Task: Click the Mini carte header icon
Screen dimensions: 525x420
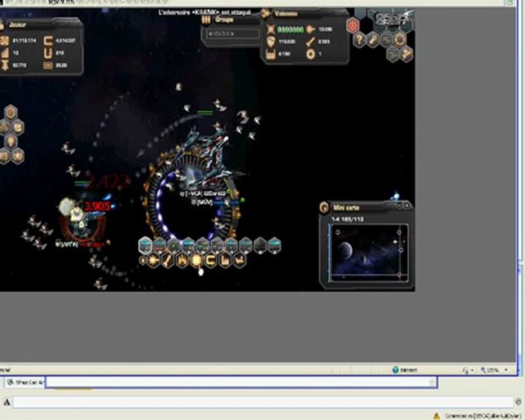Action: pyautogui.click(x=324, y=208)
